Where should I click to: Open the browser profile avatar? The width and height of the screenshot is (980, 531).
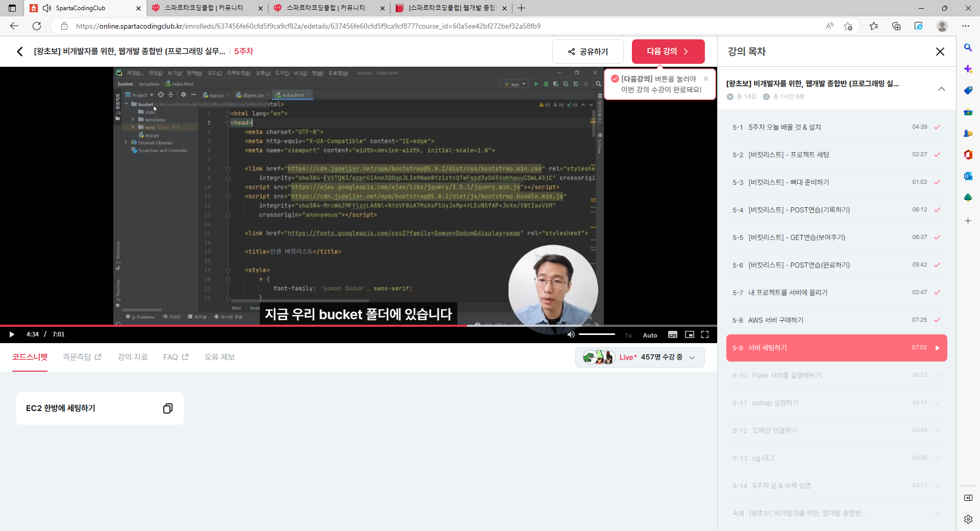[942, 26]
